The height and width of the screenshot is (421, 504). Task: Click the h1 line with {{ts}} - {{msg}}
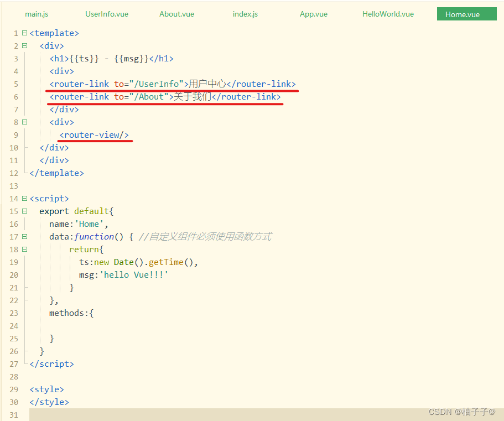[x=111, y=59]
